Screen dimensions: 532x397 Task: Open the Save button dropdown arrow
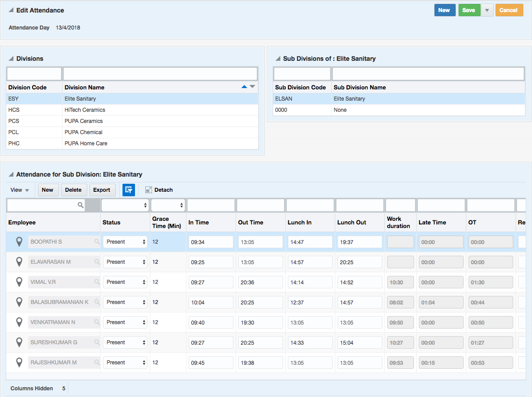click(x=487, y=10)
